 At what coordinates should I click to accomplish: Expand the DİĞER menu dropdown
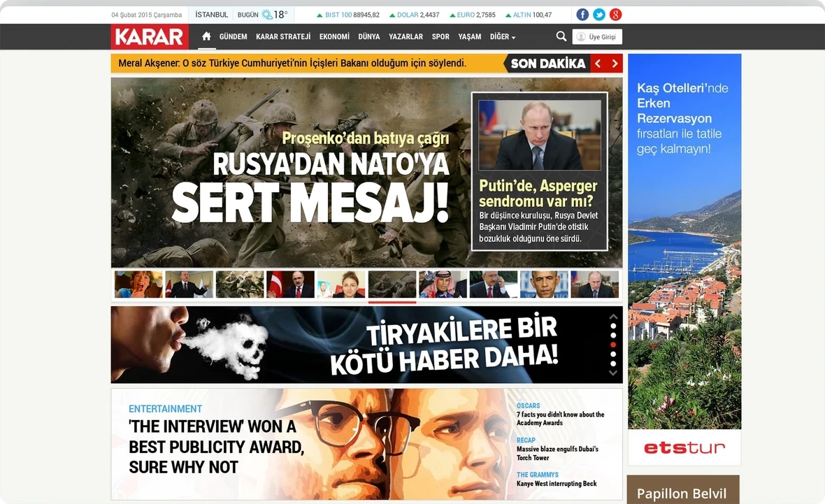pos(503,37)
